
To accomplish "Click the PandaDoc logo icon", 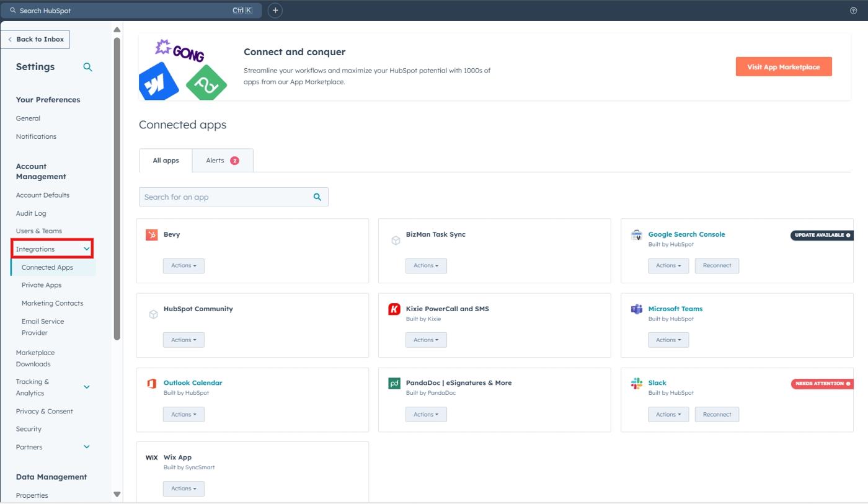I will 394,384.
